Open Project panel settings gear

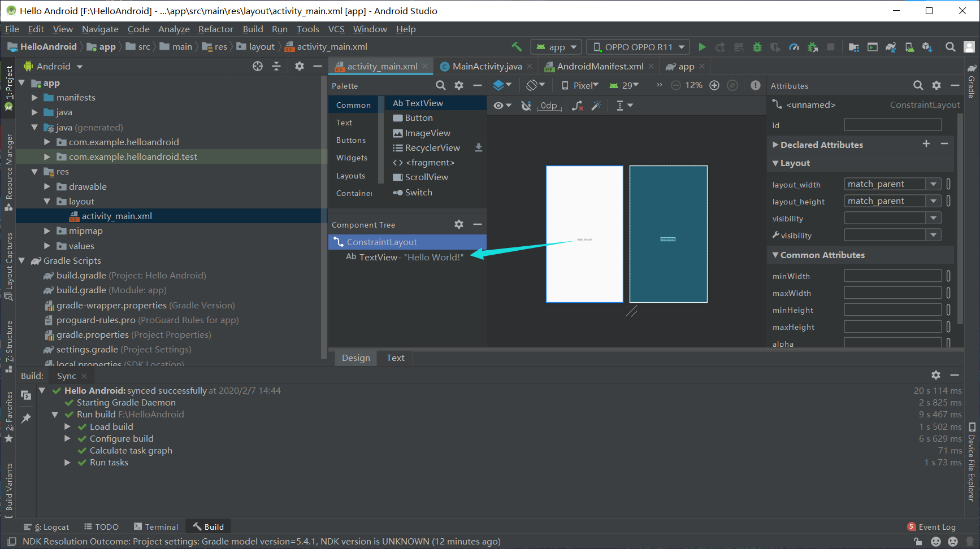coord(300,66)
